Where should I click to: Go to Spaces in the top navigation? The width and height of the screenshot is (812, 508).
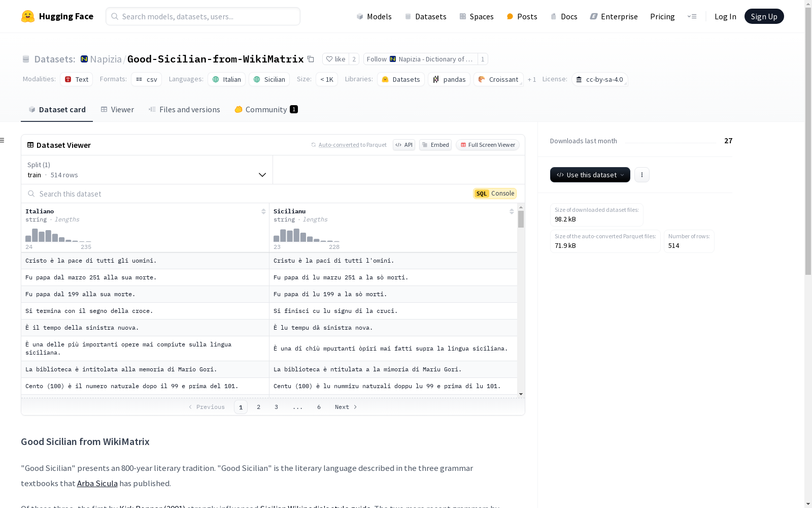pos(477,16)
